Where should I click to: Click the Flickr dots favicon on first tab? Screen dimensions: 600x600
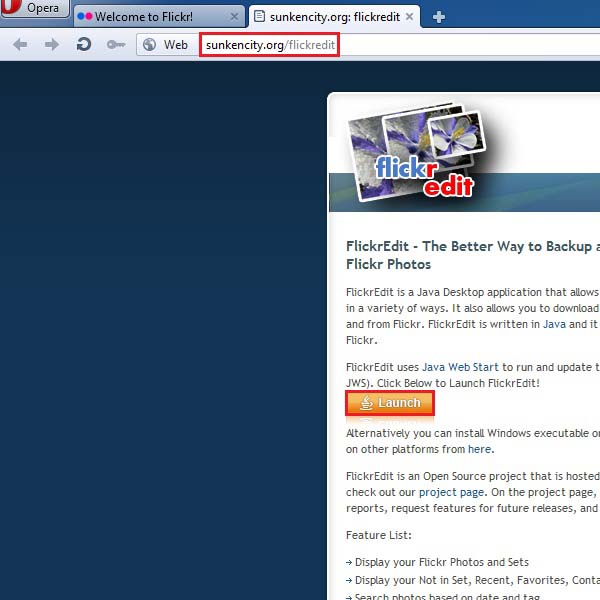85,16
